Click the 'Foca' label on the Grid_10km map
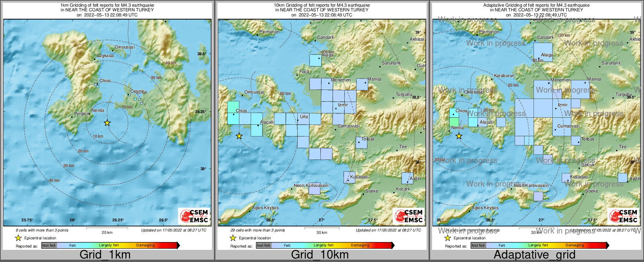 304,72
